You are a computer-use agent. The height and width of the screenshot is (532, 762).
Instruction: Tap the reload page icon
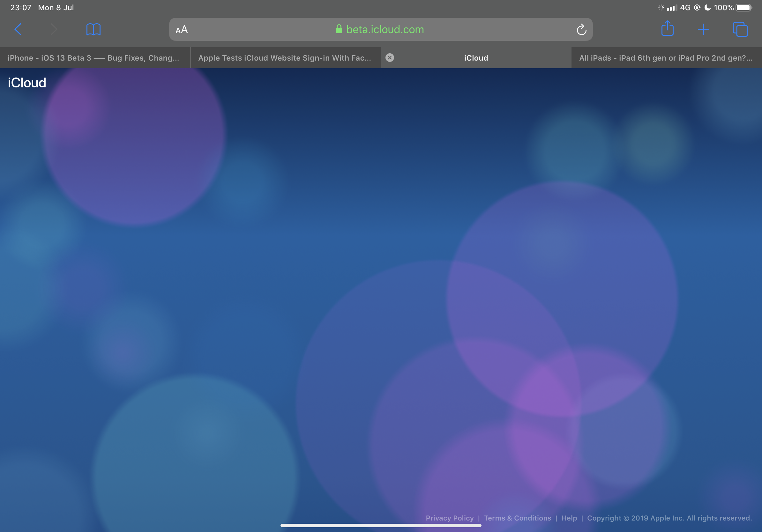(x=581, y=30)
